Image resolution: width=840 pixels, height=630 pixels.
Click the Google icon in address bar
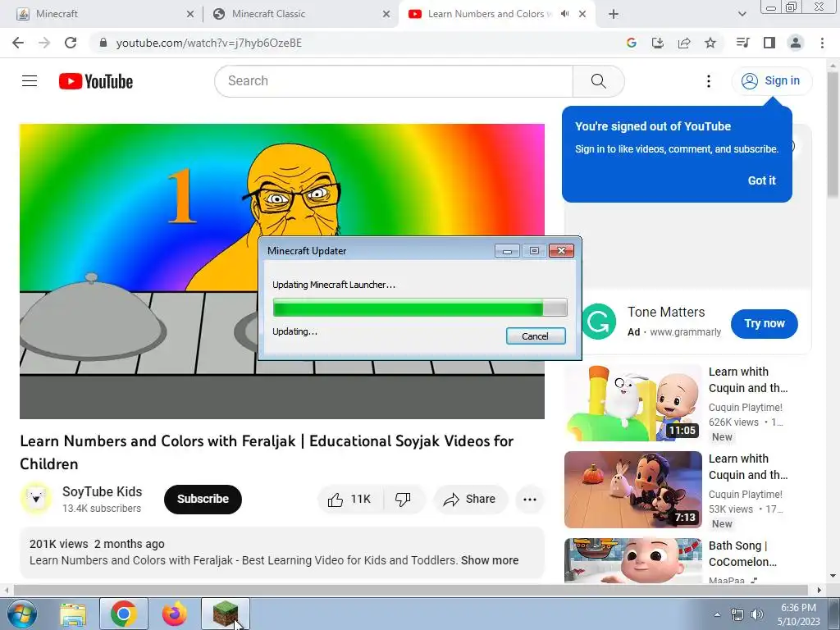(631, 43)
